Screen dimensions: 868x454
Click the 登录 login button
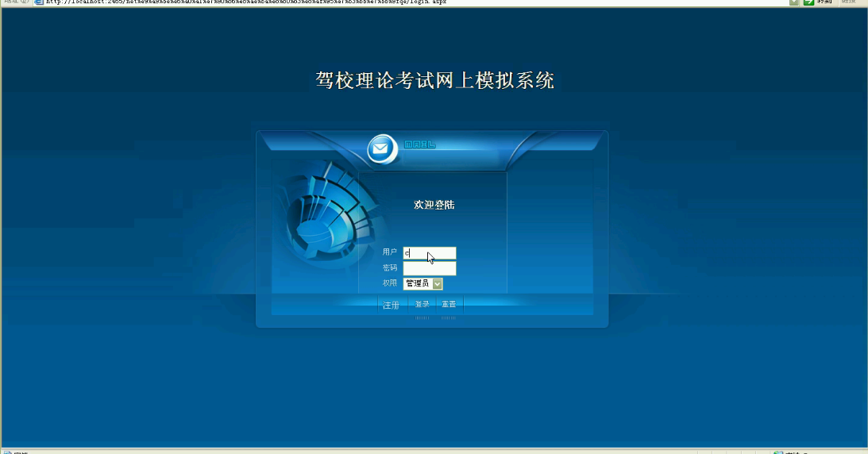[x=422, y=304]
